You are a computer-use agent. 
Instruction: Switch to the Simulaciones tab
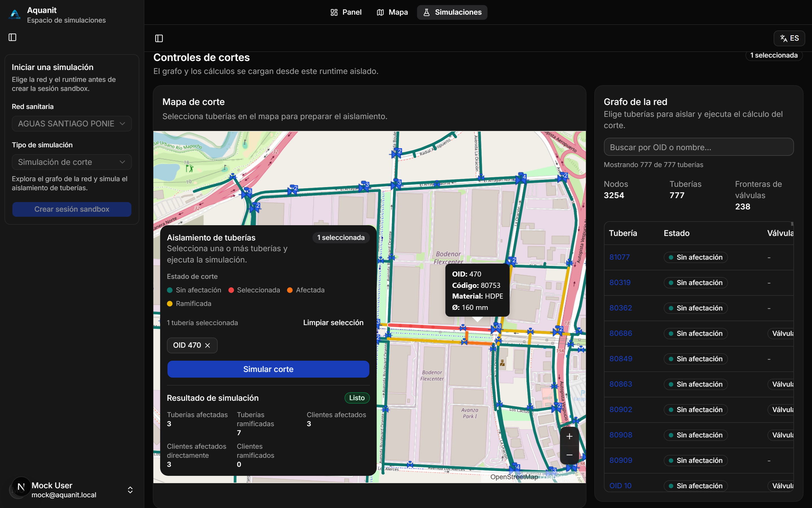click(x=452, y=12)
